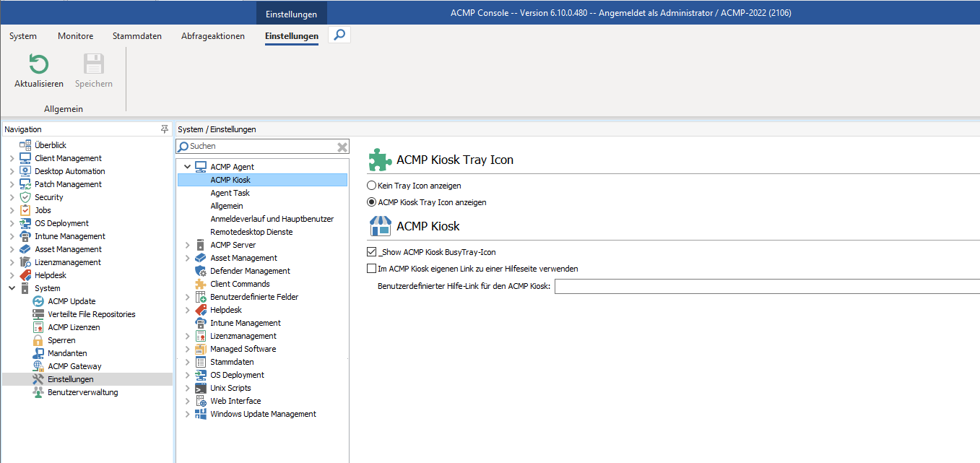This screenshot has width=980, height=463.
Task: Click the Überblick icon in Navigation
Action: [26, 145]
